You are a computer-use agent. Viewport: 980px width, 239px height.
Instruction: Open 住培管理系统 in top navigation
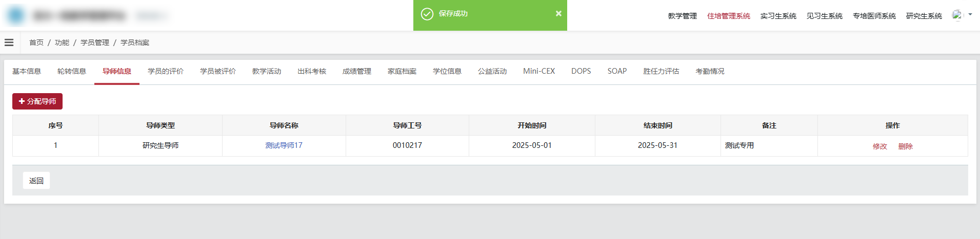click(728, 16)
